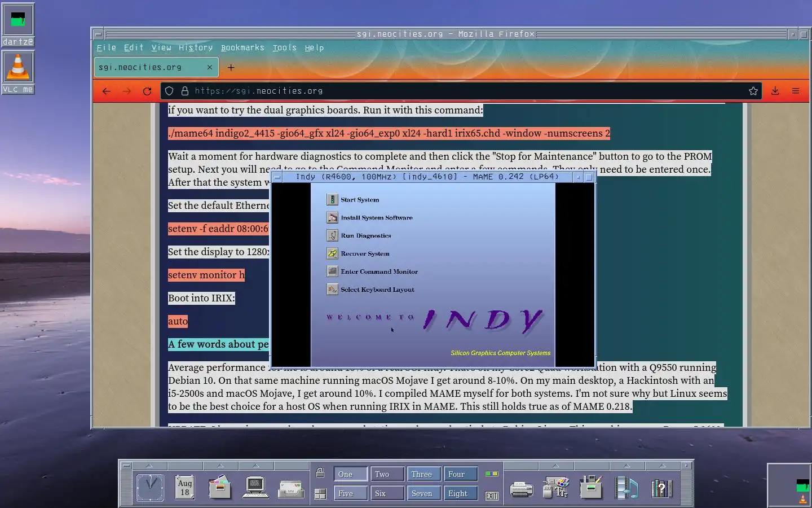Select Recover System icon
This screenshot has width=812, height=508.
[332, 253]
